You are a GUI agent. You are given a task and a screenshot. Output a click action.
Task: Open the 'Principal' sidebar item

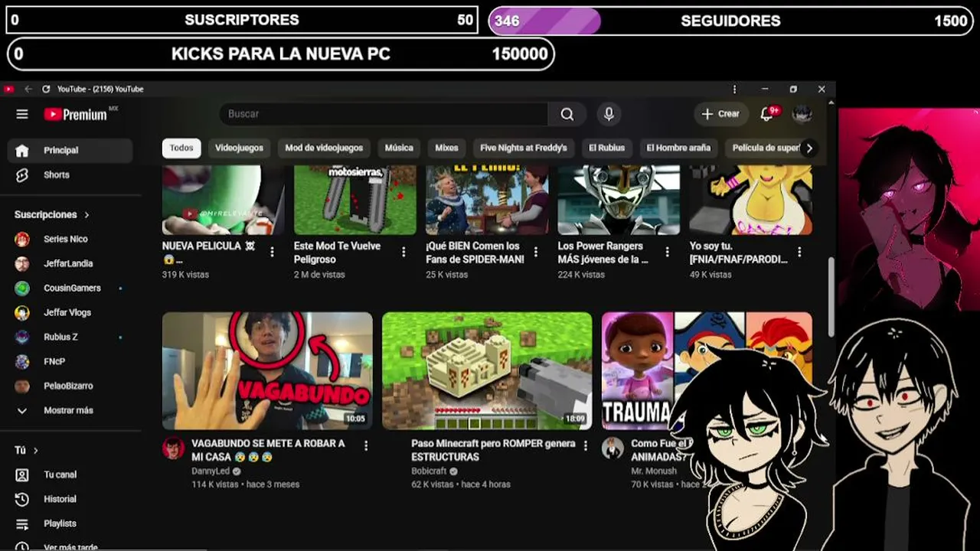pos(70,151)
